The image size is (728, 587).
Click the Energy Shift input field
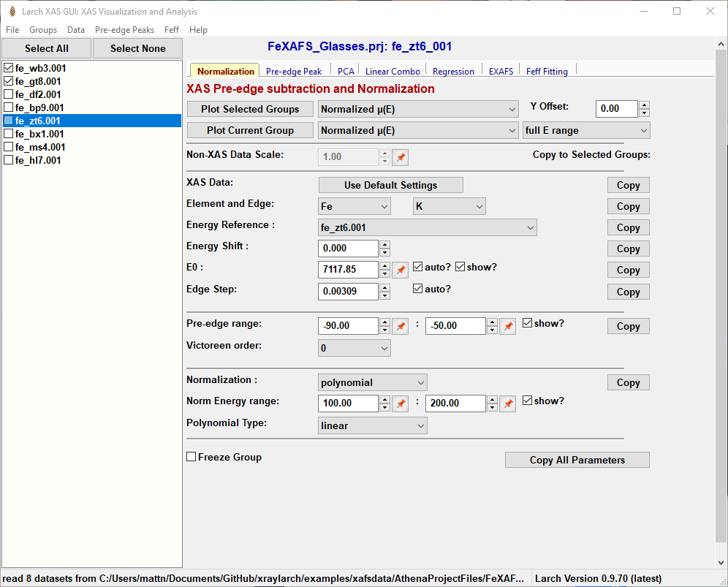point(348,249)
